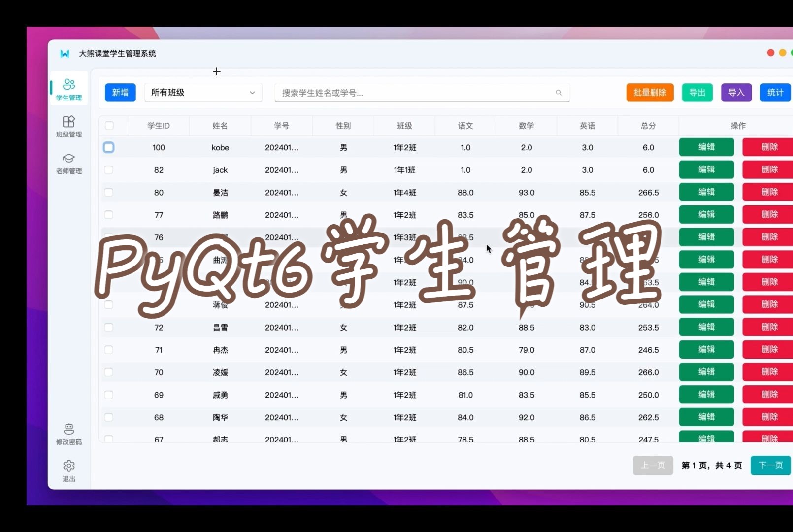The width and height of the screenshot is (793, 532).
Task: Click the 英语 column header
Action: click(x=588, y=126)
